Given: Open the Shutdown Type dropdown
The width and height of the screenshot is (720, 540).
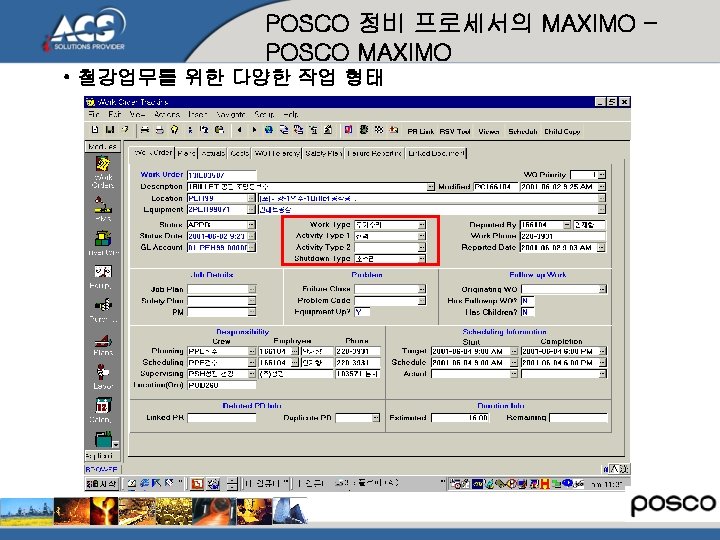Looking at the screenshot, I should (422, 259).
